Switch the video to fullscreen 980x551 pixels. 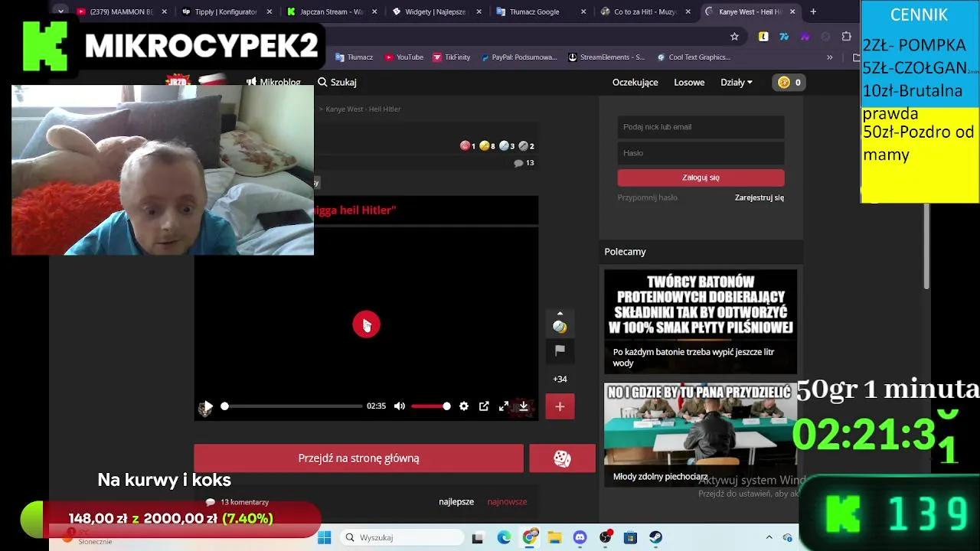[x=504, y=406]
